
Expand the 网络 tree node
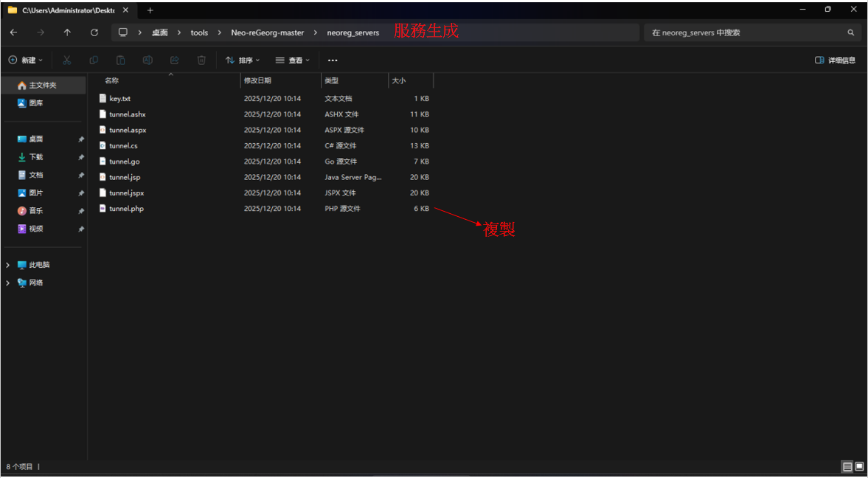8,283
